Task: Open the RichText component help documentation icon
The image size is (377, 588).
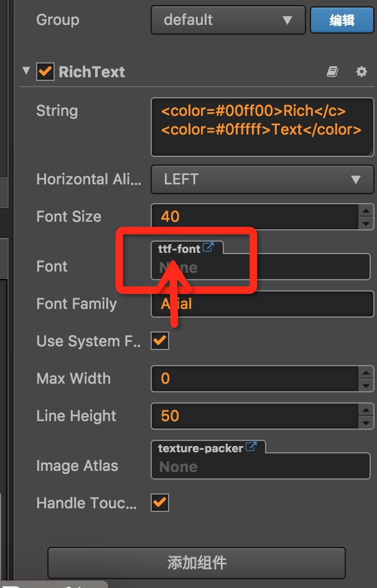Action: pyautogui.click(x=332, y=72)
